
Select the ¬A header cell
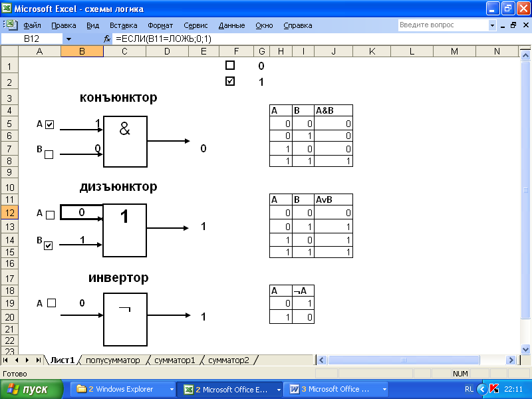pyautogui.click(x=303, y=291)
